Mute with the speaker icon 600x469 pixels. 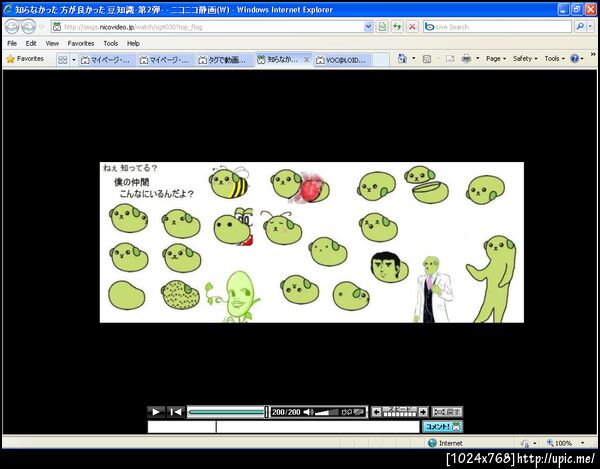[308, 412]
